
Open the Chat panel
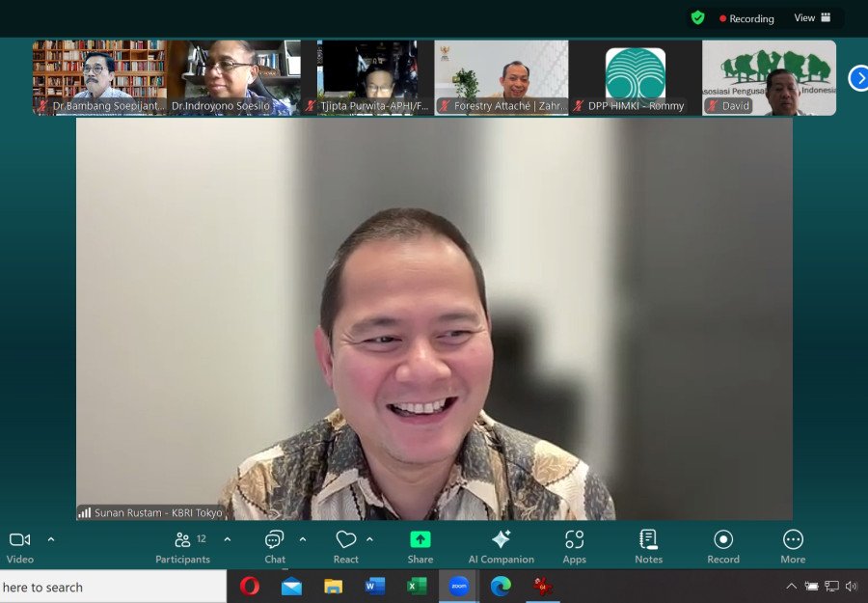point(275,546)
